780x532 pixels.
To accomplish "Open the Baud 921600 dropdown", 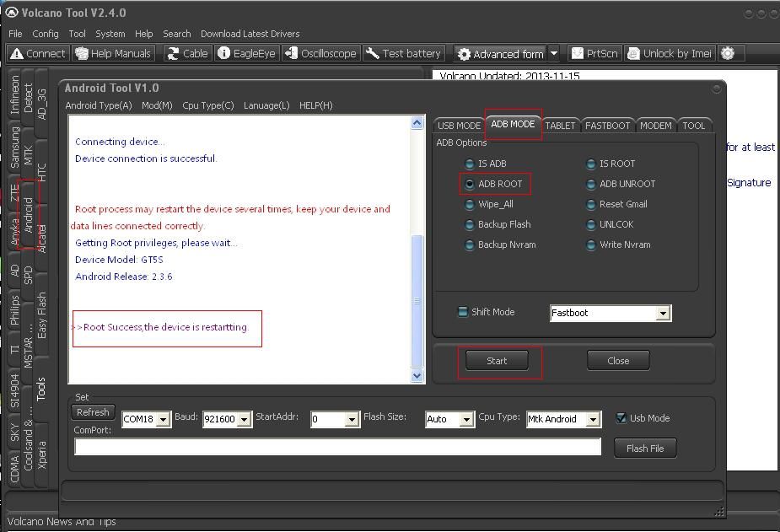I will pyautogui.click(x=244, y=420).
